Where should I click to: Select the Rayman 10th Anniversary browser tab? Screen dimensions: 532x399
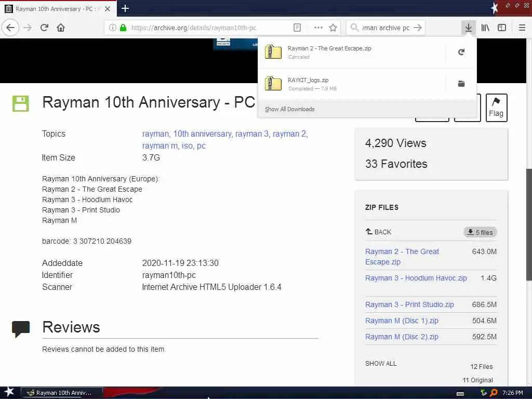coord(58,9)
